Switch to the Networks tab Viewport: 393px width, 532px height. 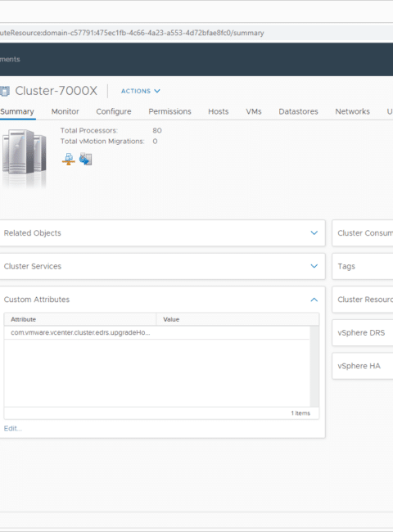(353, 111)
